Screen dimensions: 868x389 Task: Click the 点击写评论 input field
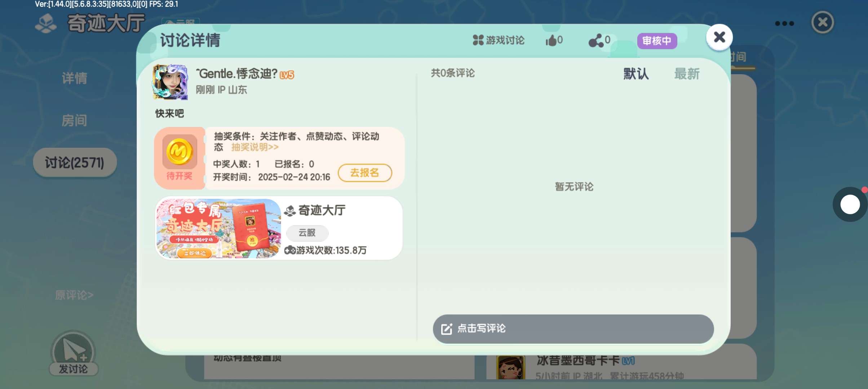pyautogui.click(x=573, y=329)
